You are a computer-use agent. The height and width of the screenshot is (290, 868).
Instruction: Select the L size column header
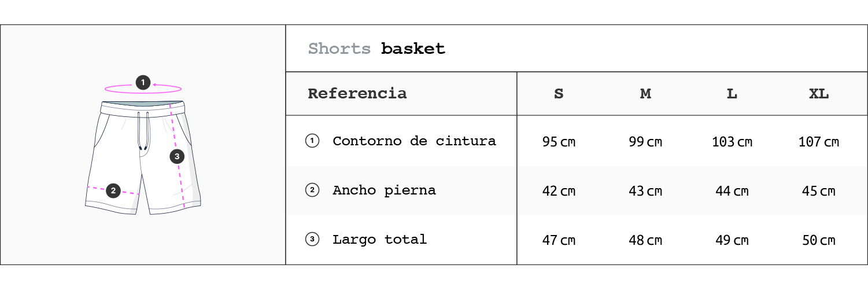coord(732,94)
